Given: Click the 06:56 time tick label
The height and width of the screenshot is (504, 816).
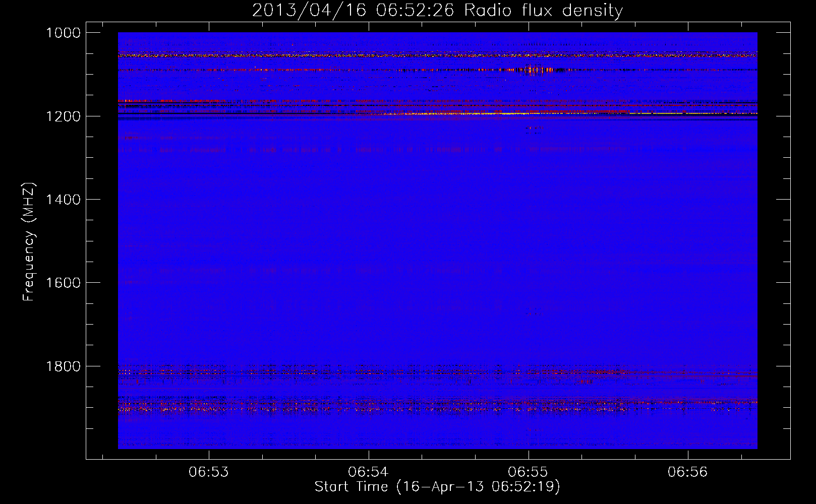Looking at the screenshot, I should coord(688,472).
